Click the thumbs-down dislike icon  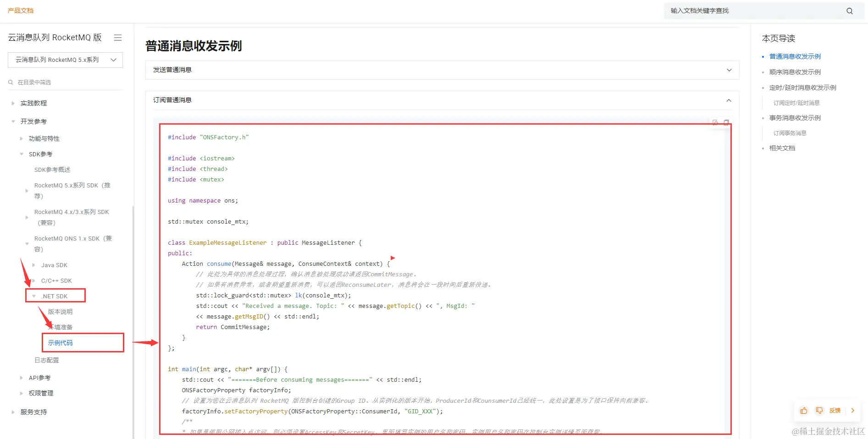pos(819,411)
